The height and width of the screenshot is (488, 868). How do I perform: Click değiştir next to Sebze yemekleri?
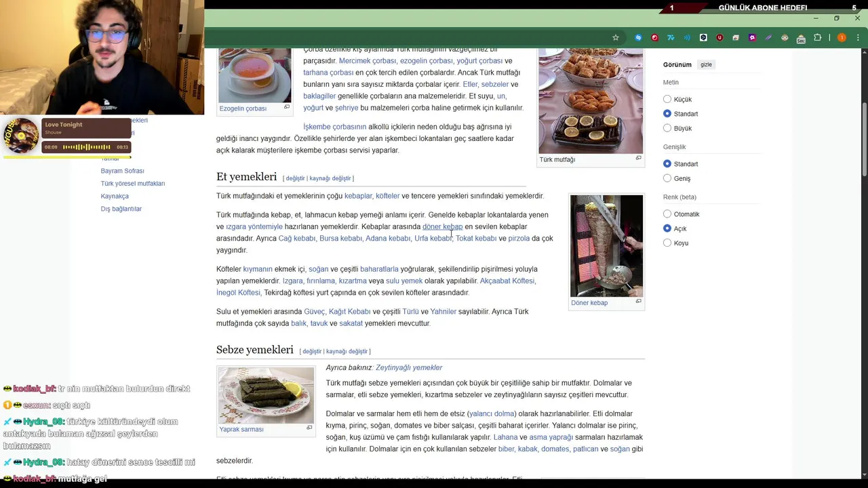312,351
